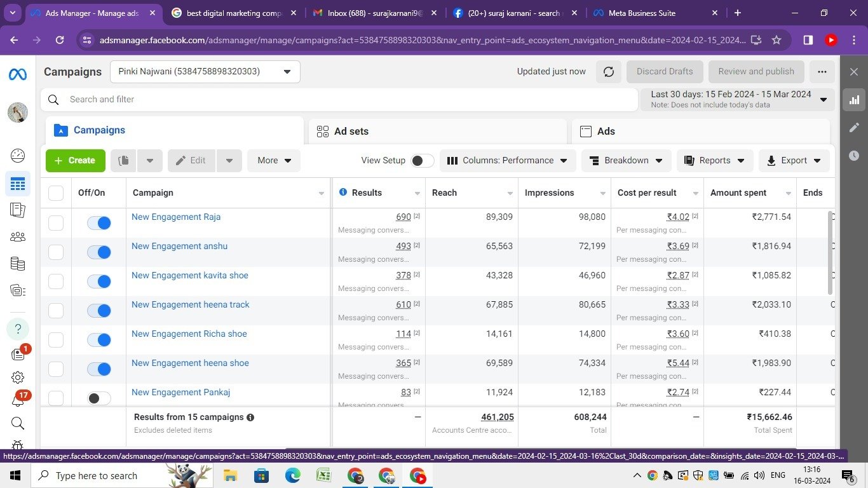This screenshot has width=868, height=488.
Task: Open the Audiences icon in left sidebar
Action: (x=18, y=236)
